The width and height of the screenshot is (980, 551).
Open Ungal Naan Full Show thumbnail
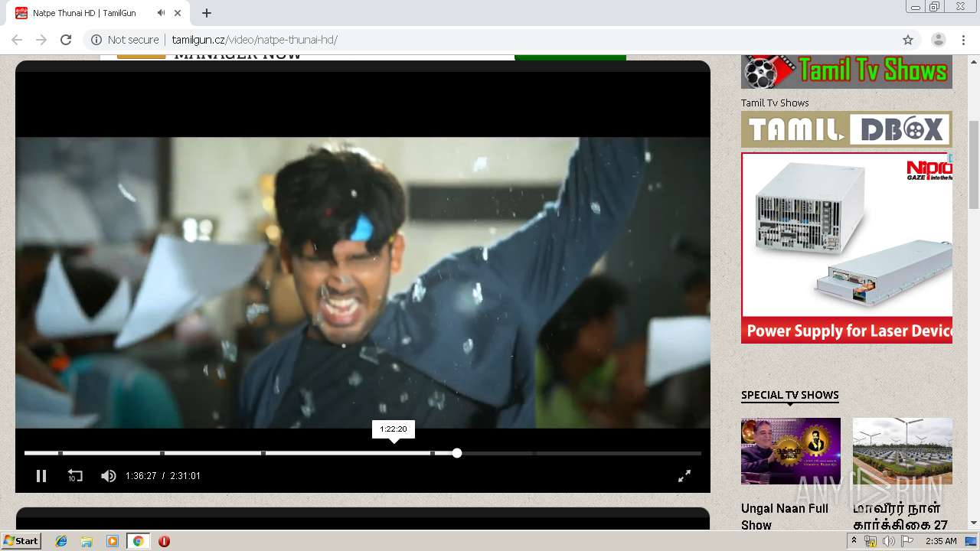(x=791, y=451)
